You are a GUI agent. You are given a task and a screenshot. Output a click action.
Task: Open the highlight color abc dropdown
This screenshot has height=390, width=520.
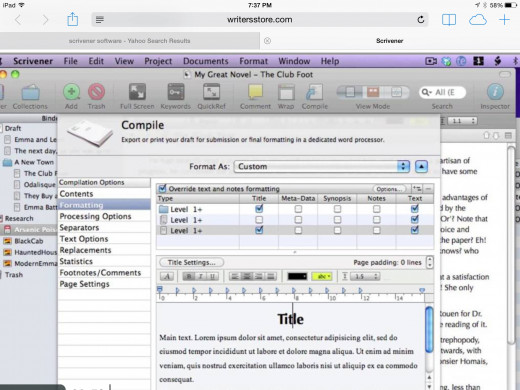322,276
